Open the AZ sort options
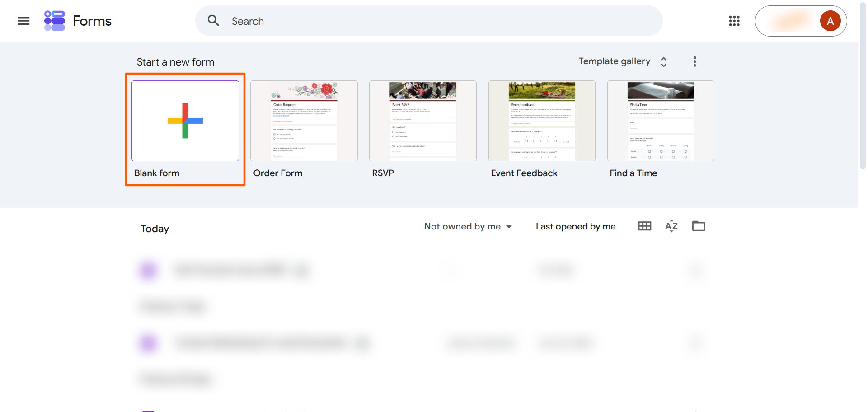 coord(671,226)
